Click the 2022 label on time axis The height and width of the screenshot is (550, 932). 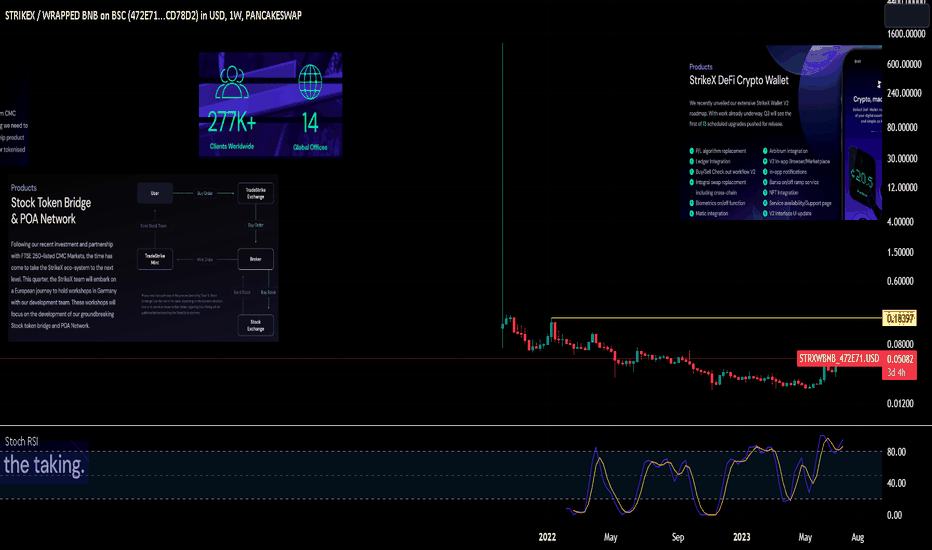[x=547, y=537]
